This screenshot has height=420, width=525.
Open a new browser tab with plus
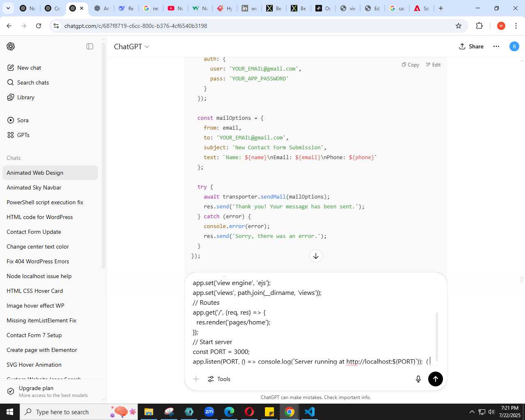[x=441, y=8]
